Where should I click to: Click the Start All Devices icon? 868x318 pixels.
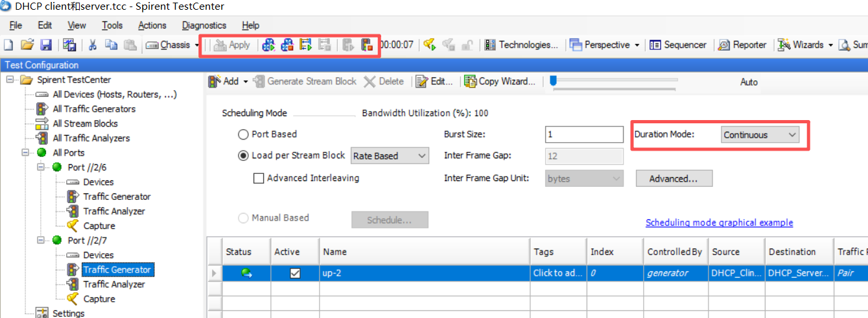coord(268,45)
